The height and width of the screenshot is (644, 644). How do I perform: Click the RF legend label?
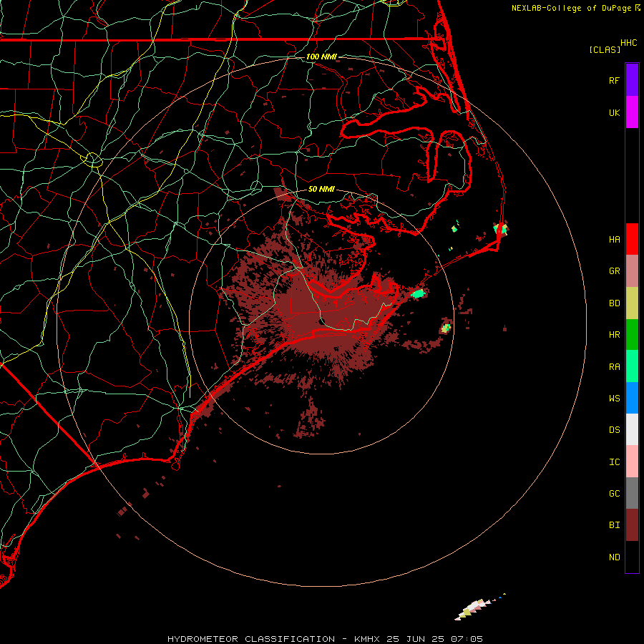click(x=614, y=80)
